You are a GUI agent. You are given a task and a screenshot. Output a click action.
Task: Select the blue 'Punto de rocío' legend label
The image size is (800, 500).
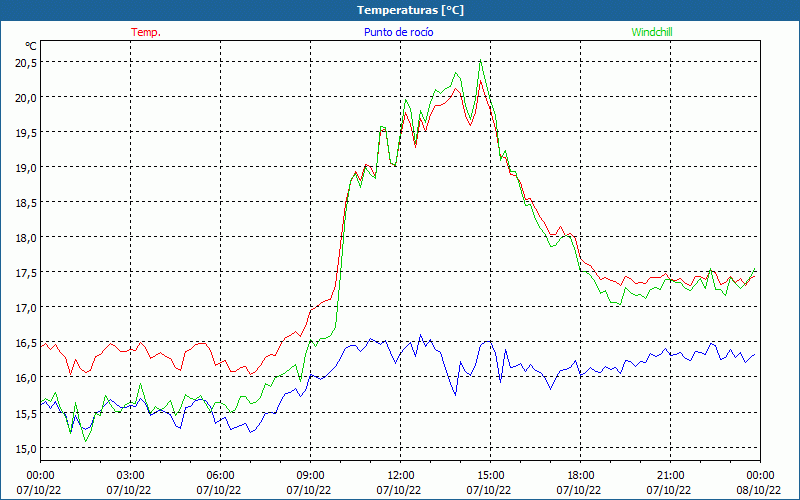[398, 32]
